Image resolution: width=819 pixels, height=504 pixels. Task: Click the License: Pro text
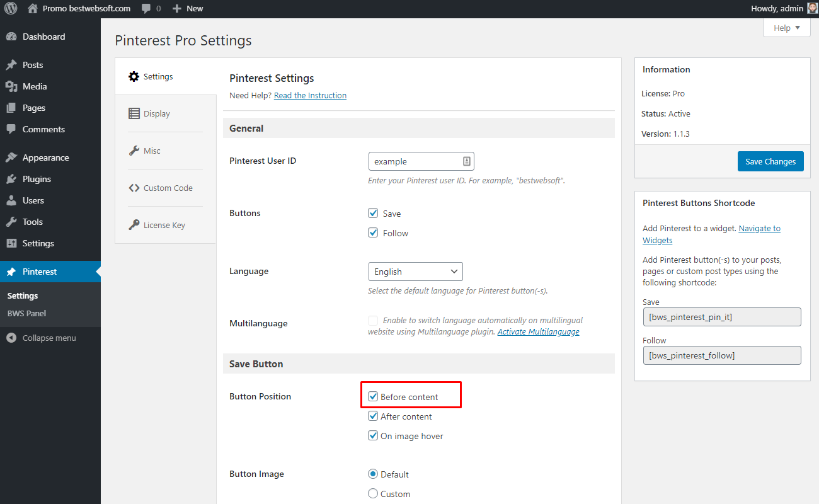tap(663, 93)
